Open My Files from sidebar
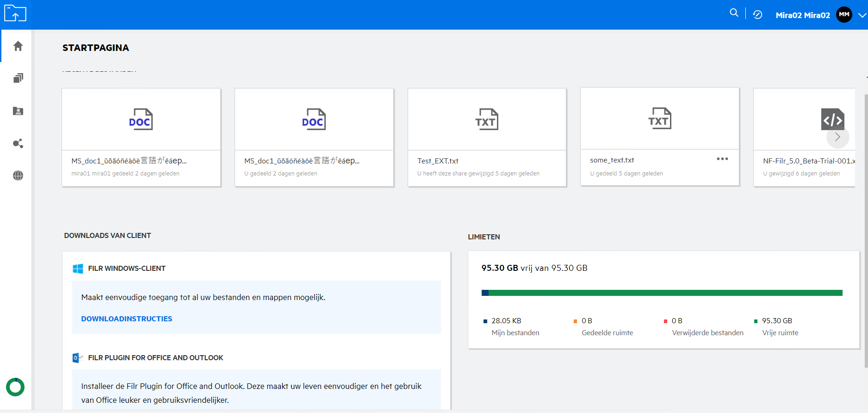 click(18, 78)
